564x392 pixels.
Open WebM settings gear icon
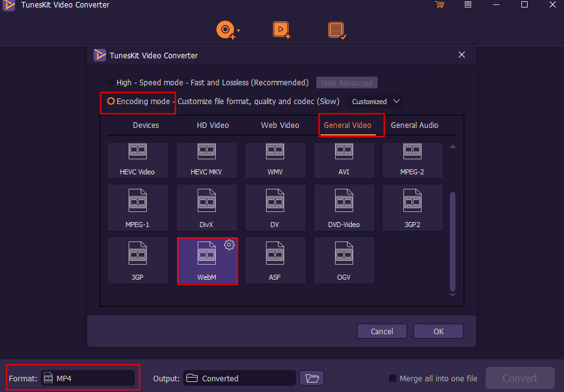pyautogui.click(x=229, y=245)
